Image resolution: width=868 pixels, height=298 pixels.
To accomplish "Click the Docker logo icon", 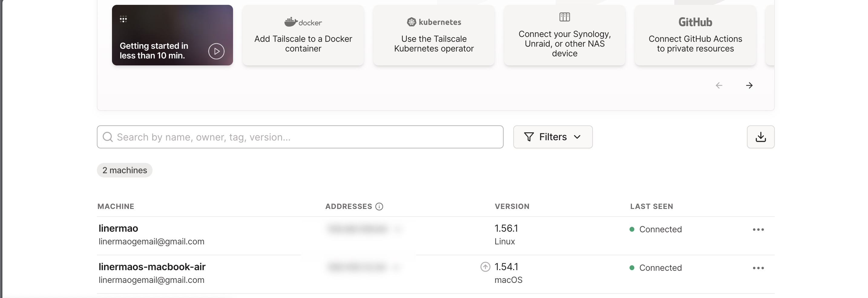I will (x=291, y=22).
